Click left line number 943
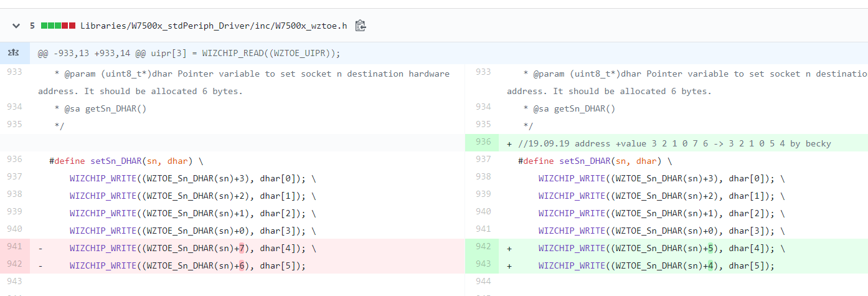The width and height of the screenshot is (868, 296). (14, 282)
